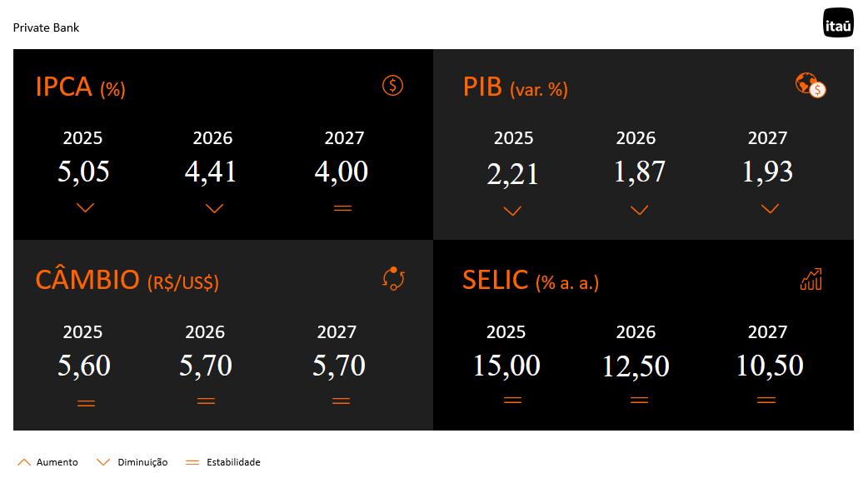This screenshot has width=868, height=478.
Task: Click the stability equals sign under IPCA 2027
Action: tap(342, 208)
